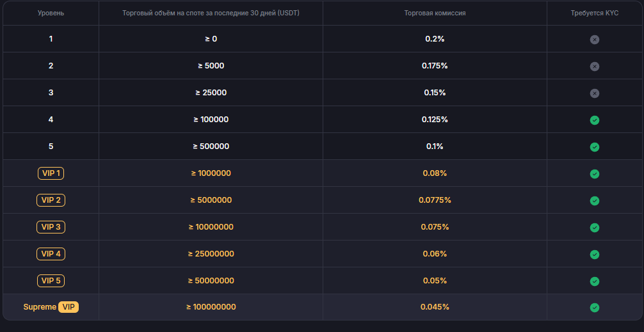This screenshot has height=332, width=644.
Task: Click the gray X icon in level 1 row
Action: coord(594,40)
